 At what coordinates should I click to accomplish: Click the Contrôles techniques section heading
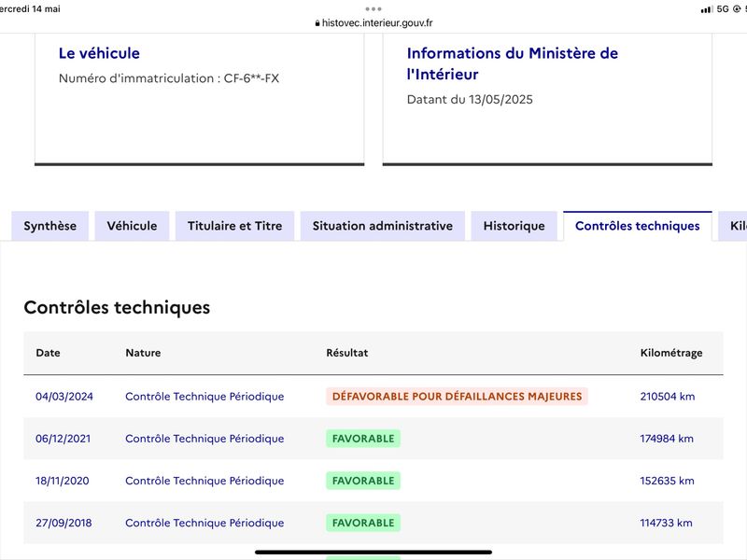(x=117, y=307)
